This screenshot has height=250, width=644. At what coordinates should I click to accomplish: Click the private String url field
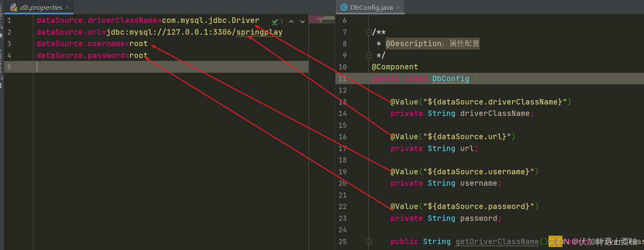(x=435, y=148)
